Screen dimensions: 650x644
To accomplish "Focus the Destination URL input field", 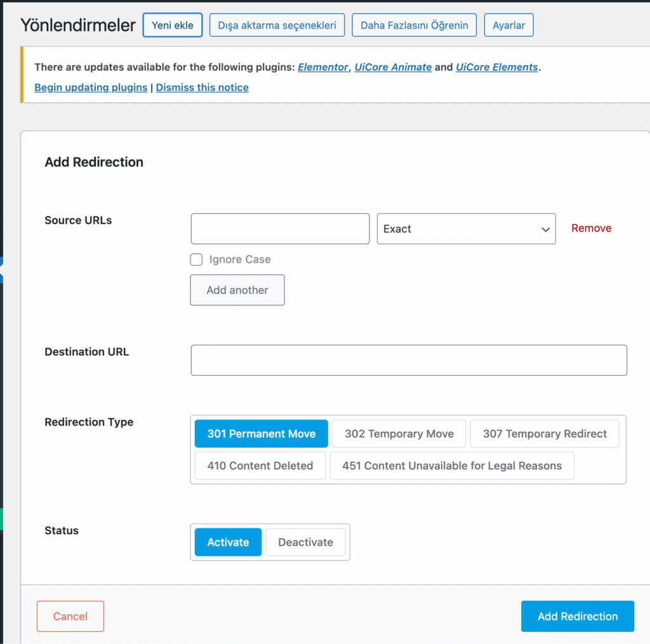I will [408, 360].
